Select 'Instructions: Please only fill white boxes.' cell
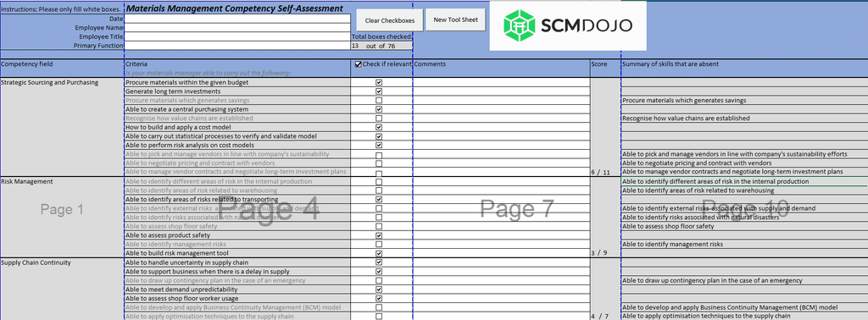Viewport: 868px width, 320px height. click(x=63, y=9)
